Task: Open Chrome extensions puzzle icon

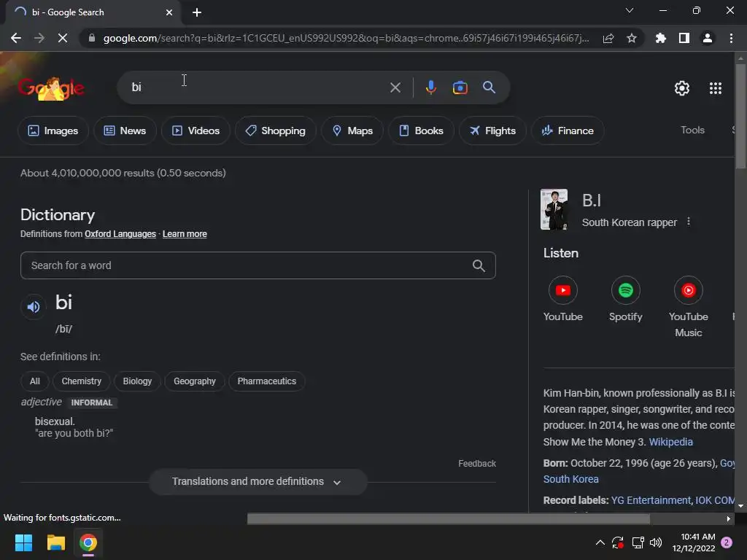Action: pos(661,38)
